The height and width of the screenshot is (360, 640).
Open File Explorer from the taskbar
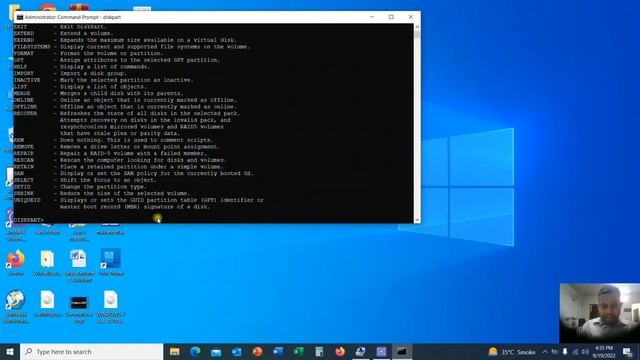(175, 351)
